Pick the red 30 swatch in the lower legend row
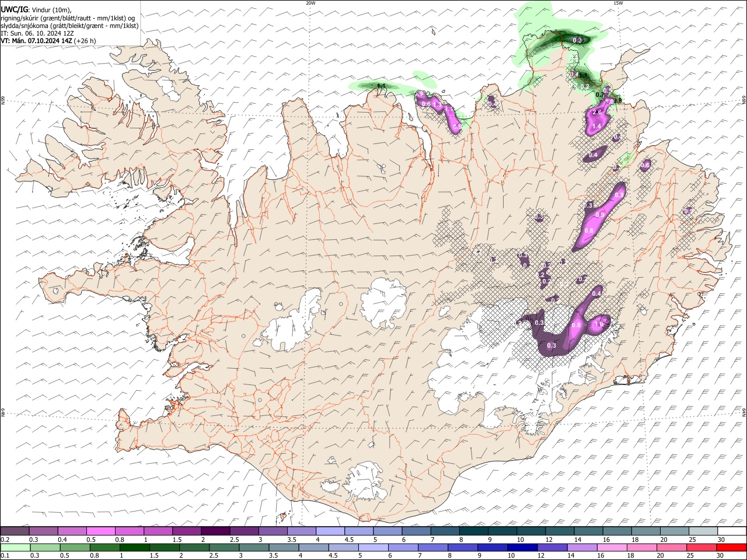This screenshot has width=747, height=560. coord(732,547)
